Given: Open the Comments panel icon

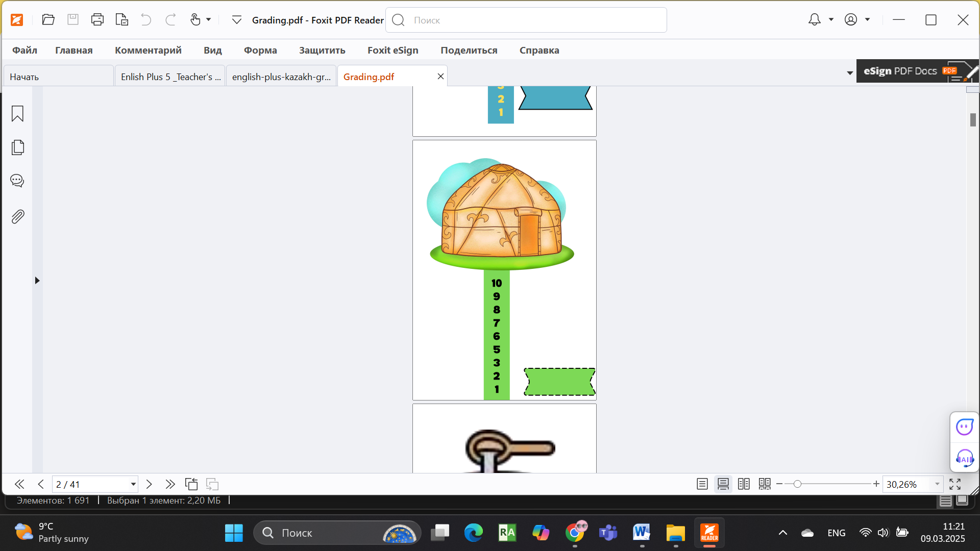Looking at the screenshot, I should (17, 181).
